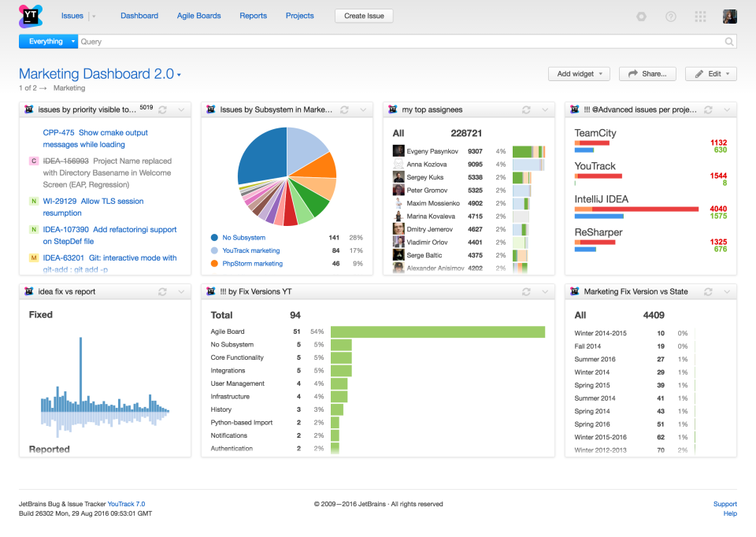
Task: Expand issues by priority widget menu chevron
Action: click(181, 110)
